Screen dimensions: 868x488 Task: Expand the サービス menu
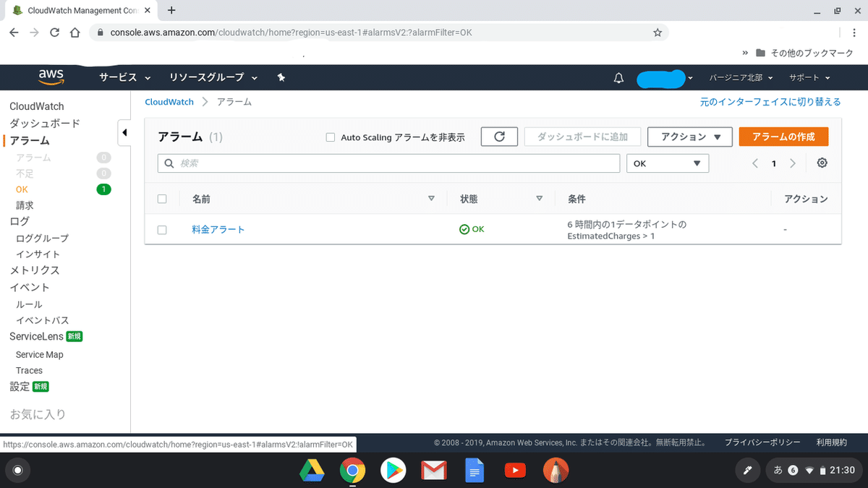125,77
